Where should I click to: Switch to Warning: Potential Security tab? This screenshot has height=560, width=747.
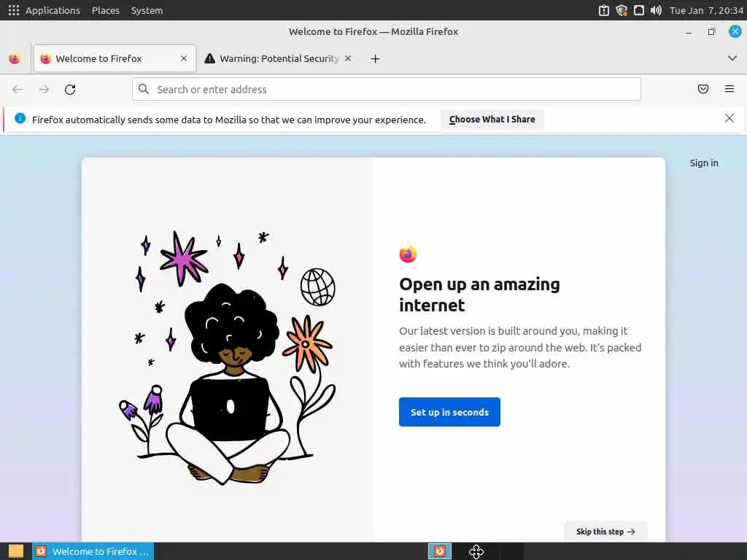point(278,58)
